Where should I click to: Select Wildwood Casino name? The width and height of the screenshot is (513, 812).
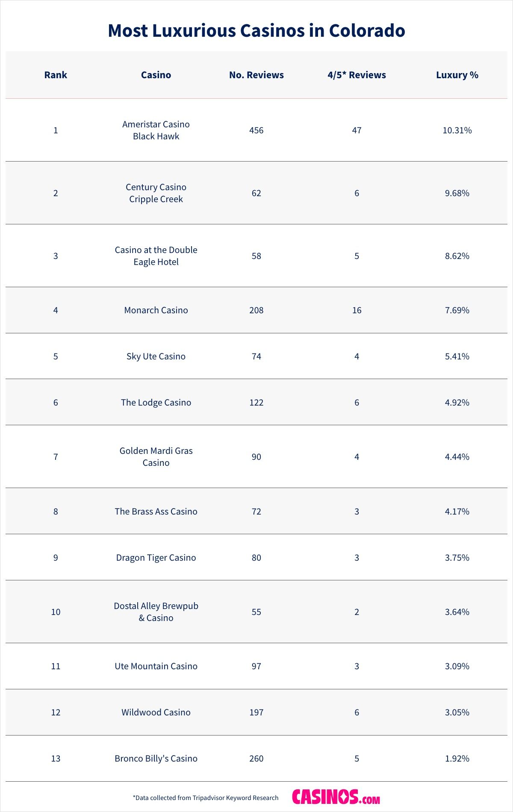coord(156,712)
